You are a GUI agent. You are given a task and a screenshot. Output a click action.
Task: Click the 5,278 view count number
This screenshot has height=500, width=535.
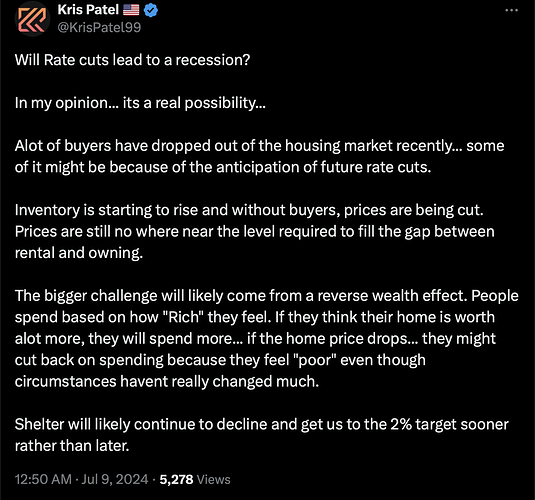[x=176, y=479]
